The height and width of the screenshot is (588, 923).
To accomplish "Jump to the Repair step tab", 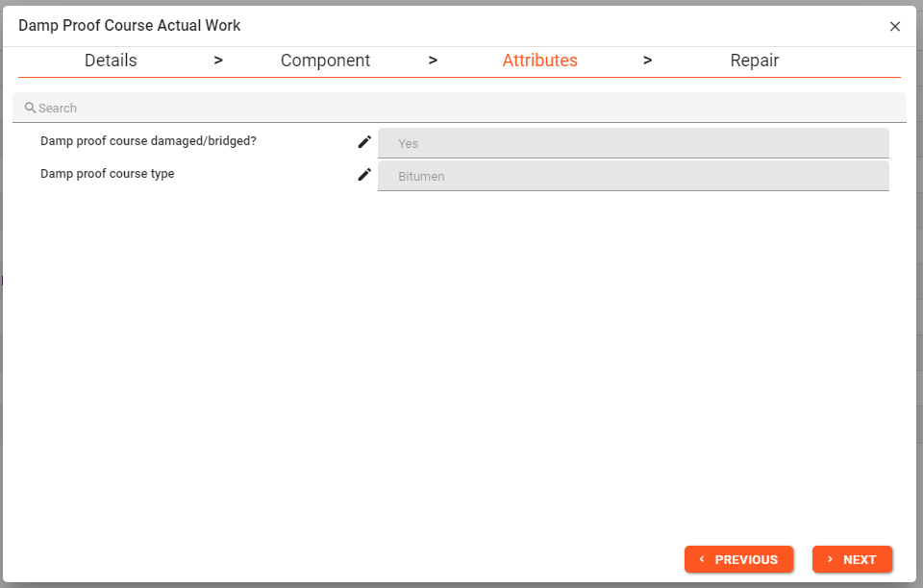I will [x=754, y=61].
